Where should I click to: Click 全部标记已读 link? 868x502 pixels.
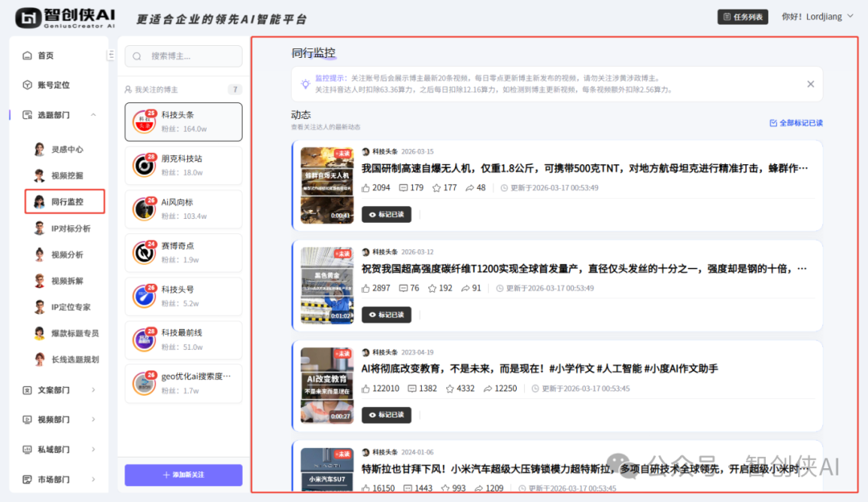coord(796,123)
